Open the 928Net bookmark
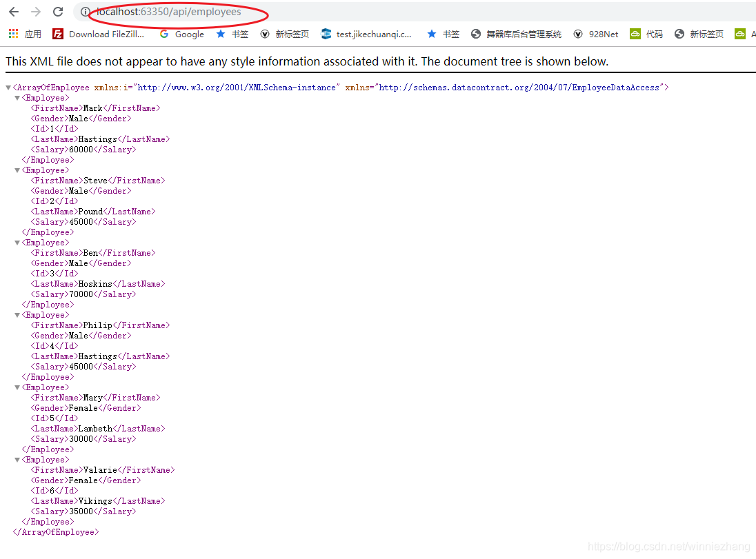Screen dimensions: 756x559 (596, 34)
